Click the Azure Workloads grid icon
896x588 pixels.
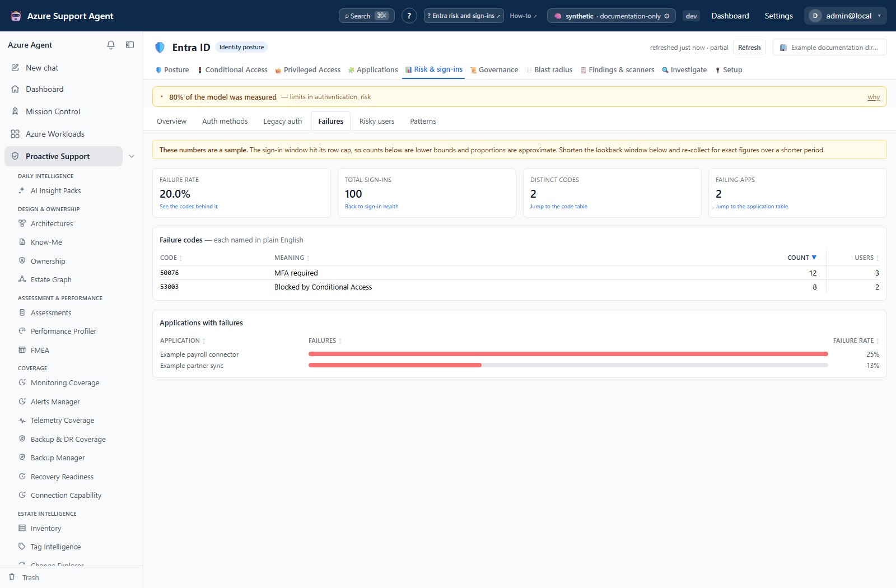pyautogui.click(x=15, y=134)
